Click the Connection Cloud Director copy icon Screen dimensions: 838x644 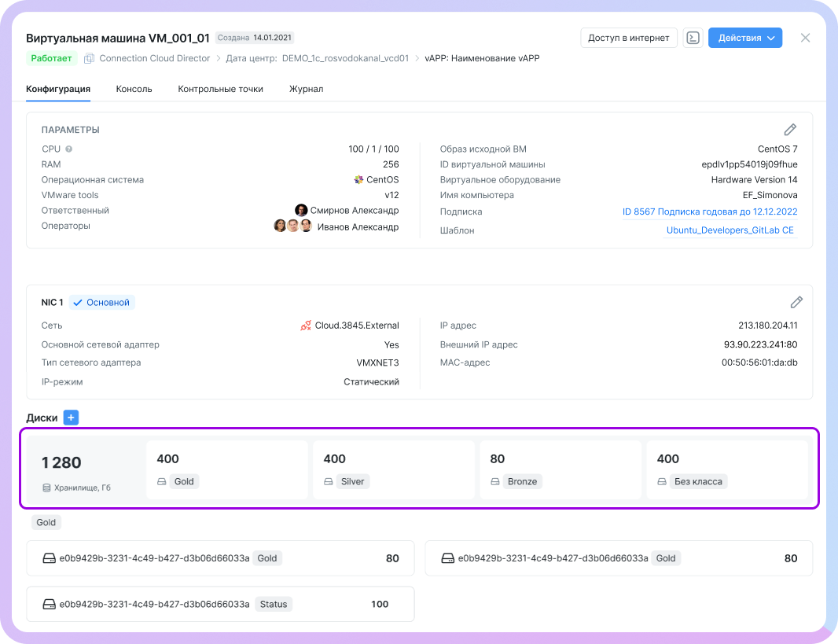pyautogui.click(x=89, y=58)
